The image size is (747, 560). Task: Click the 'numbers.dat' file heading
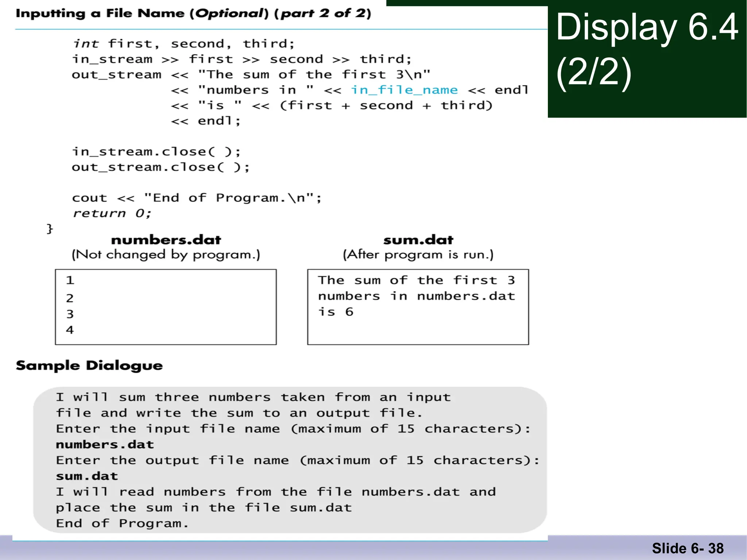(x=166, y=240)
